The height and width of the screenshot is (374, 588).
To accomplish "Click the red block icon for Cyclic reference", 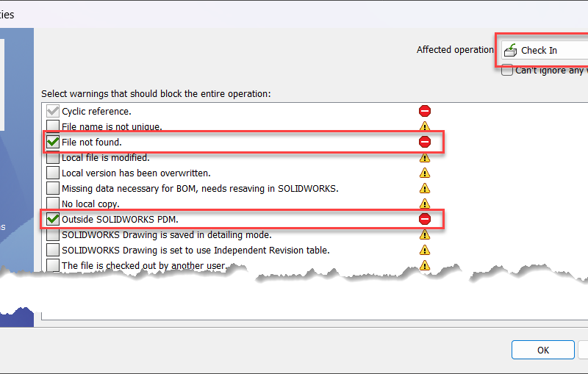I will point(424,111).
